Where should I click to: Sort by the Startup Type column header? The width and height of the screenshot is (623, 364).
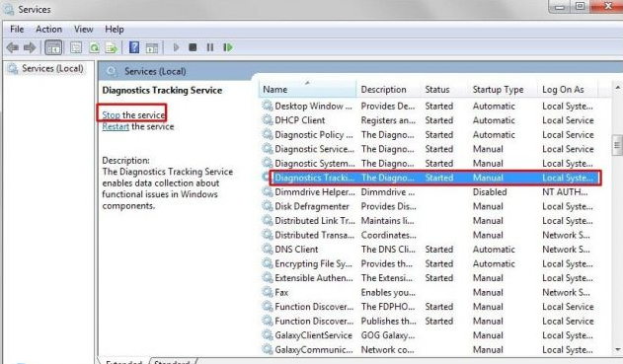coord(503,90)
